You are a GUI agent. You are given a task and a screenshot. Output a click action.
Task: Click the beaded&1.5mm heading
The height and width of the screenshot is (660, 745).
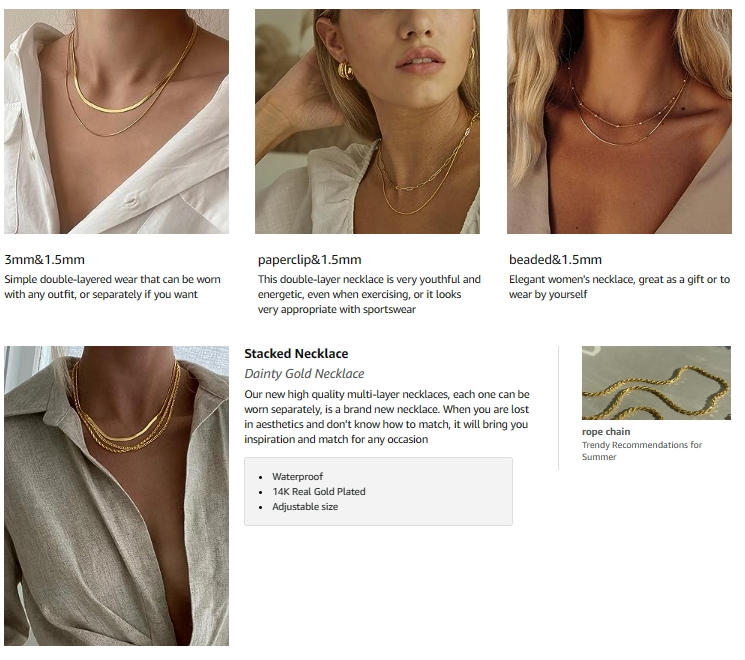click(555, 259)
